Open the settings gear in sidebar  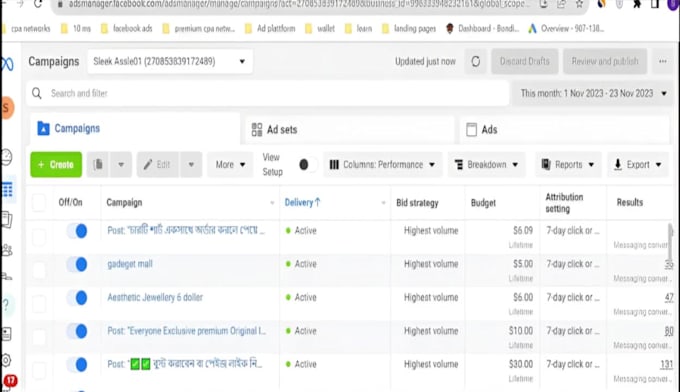click(7, 360)
